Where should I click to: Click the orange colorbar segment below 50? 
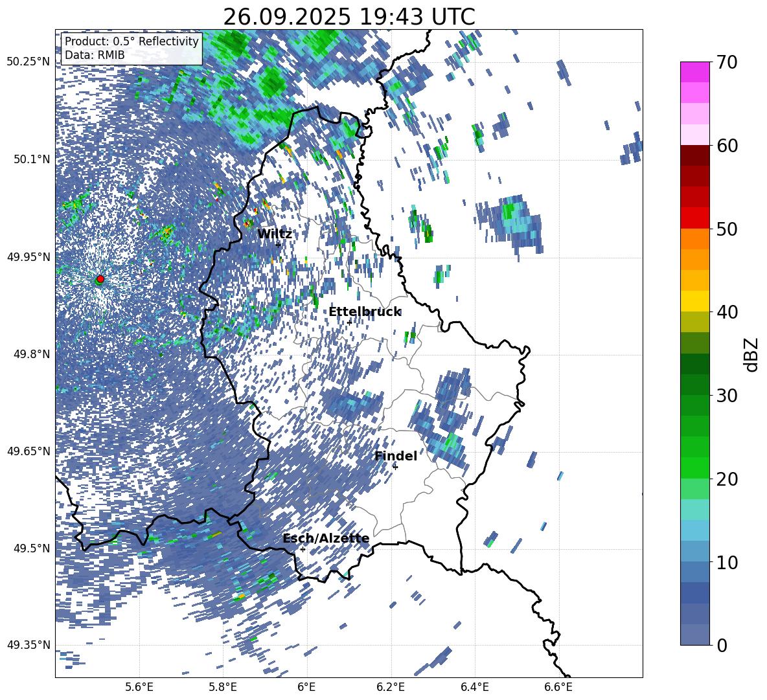(694, 238)
